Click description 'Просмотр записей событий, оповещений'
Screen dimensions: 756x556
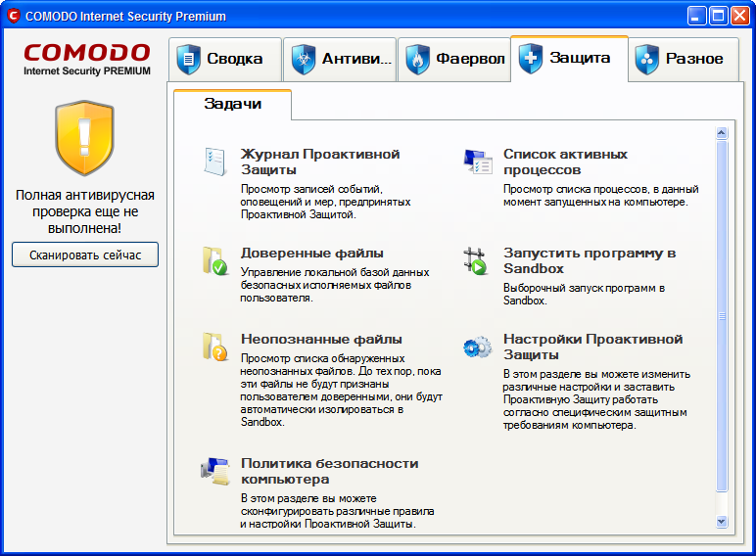[325, 202]
